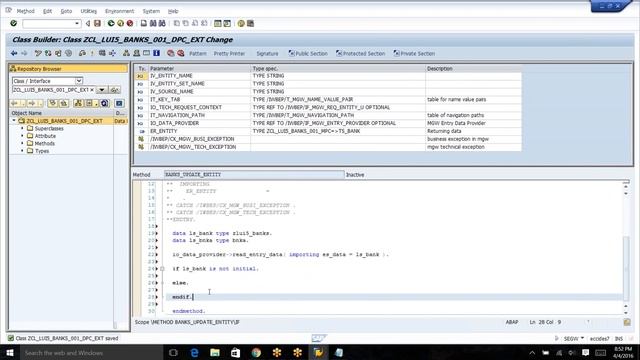Click the yellow Exit circle icon
The image size is (640, 360).
120,23
